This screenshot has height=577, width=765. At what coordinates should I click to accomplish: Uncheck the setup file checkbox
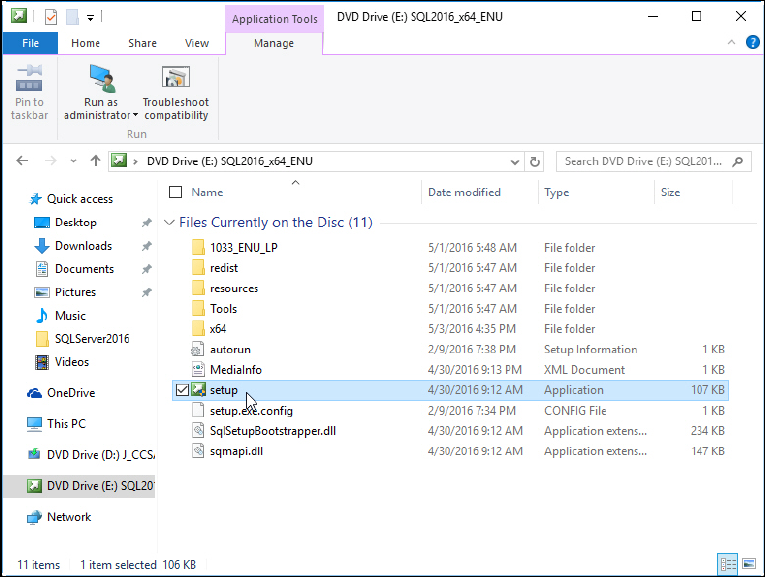coord(182,390)
